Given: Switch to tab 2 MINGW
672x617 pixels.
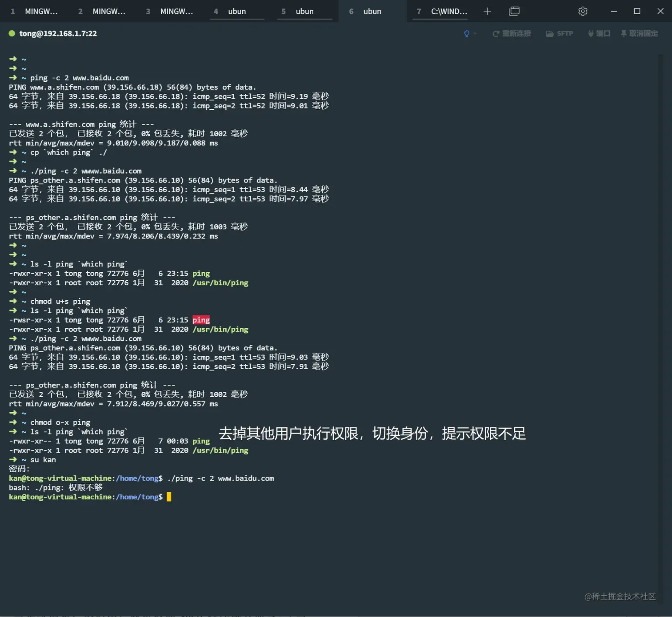Looking at the screenshot, I should 102,12.
